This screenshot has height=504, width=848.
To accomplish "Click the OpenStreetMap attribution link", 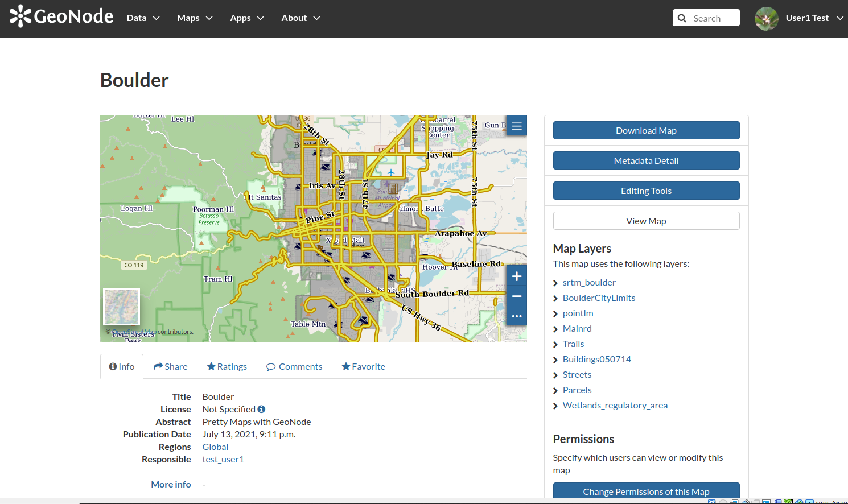I will coord(134,332).
